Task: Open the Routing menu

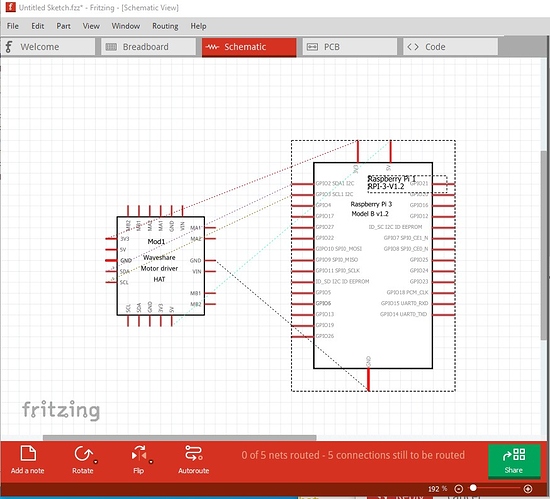Action: [165, 26]
